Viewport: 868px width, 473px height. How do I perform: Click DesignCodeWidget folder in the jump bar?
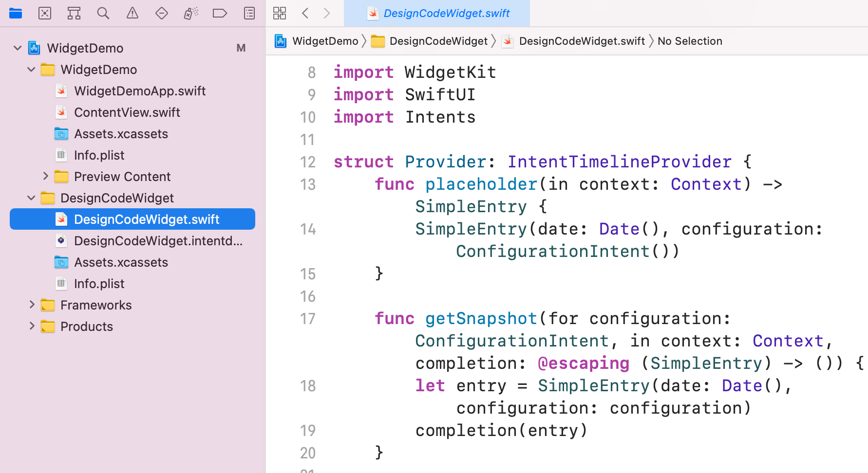(438, 41)
